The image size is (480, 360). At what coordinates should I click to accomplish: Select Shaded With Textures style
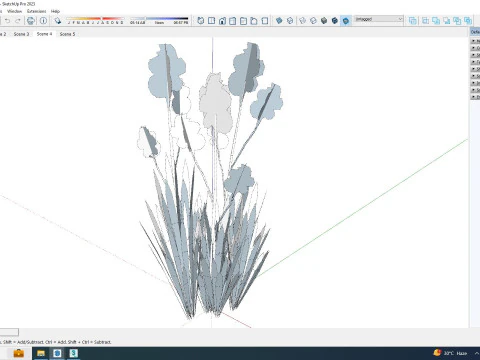(335, 21)
